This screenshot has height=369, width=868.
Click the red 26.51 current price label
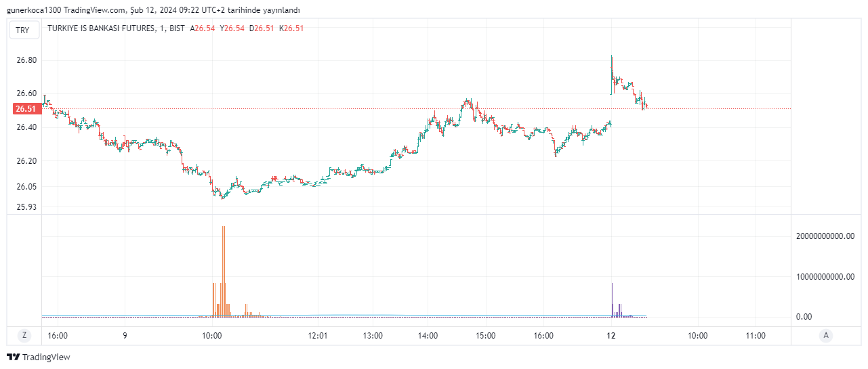point(26,109)
